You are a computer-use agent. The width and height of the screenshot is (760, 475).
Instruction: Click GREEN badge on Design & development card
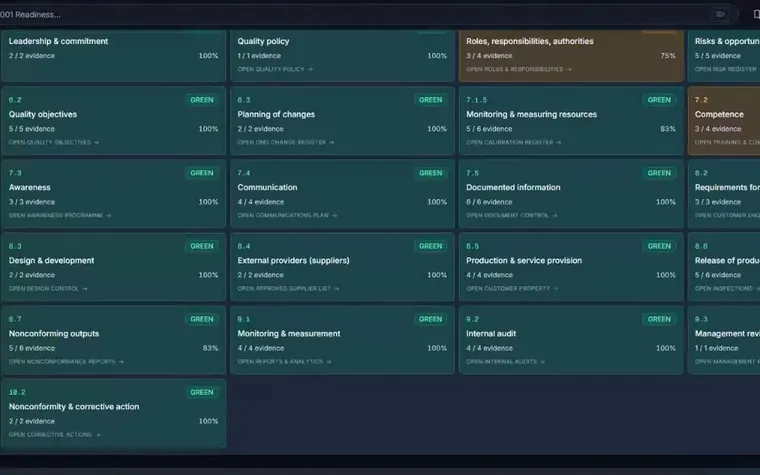(202, 246)
